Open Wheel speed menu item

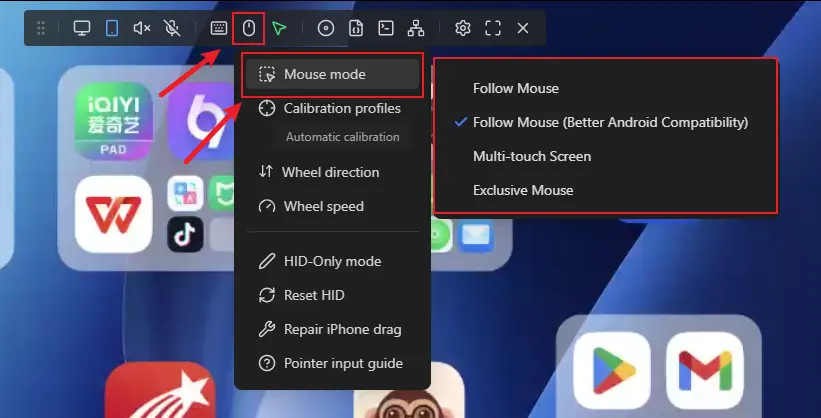pyautogui.click(x=332, y=206)
